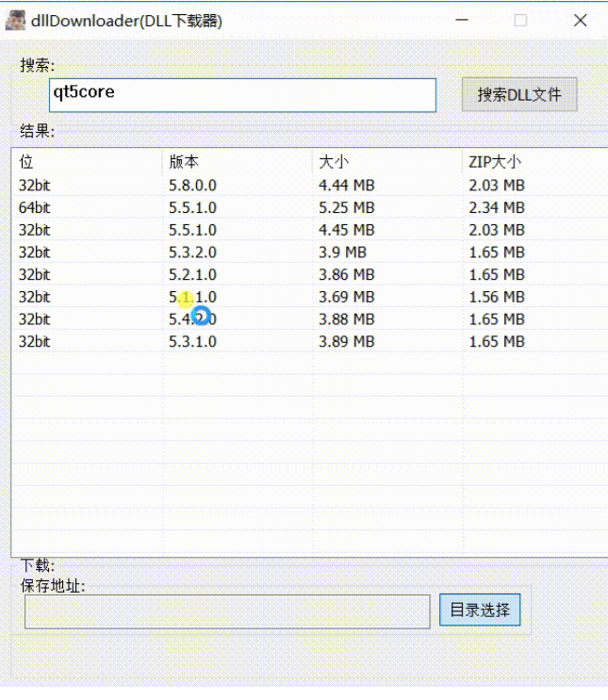The image size is (608, 700).
Task: Minimize the dllDownloader window
Action: point(462,20)
